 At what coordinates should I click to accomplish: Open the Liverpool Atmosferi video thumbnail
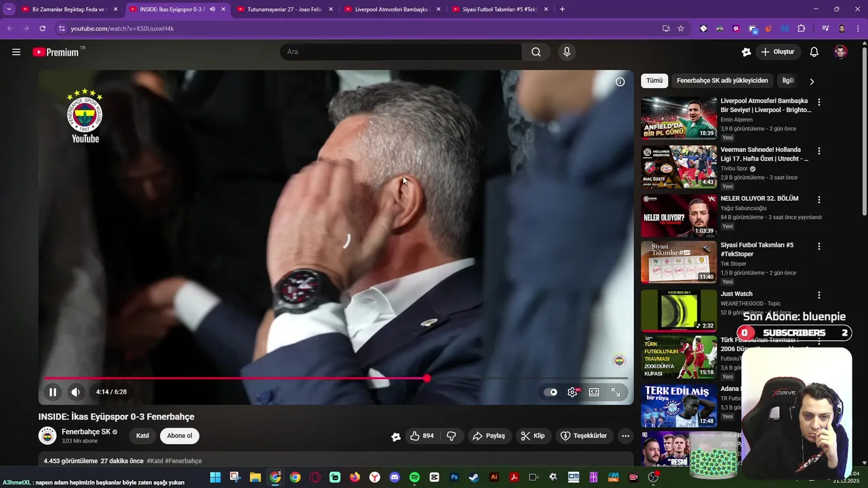point(679,118)
